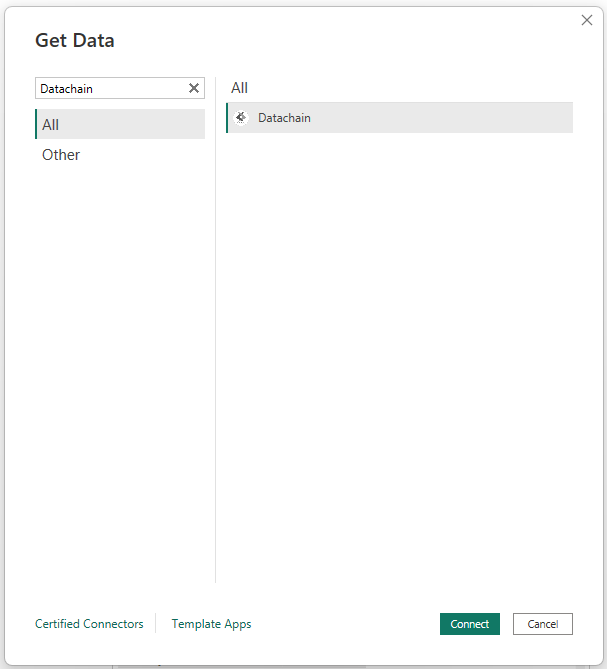Click the All heading above connector list
Image resolution: width=607 pixels, height=669 pixels.
239,88
